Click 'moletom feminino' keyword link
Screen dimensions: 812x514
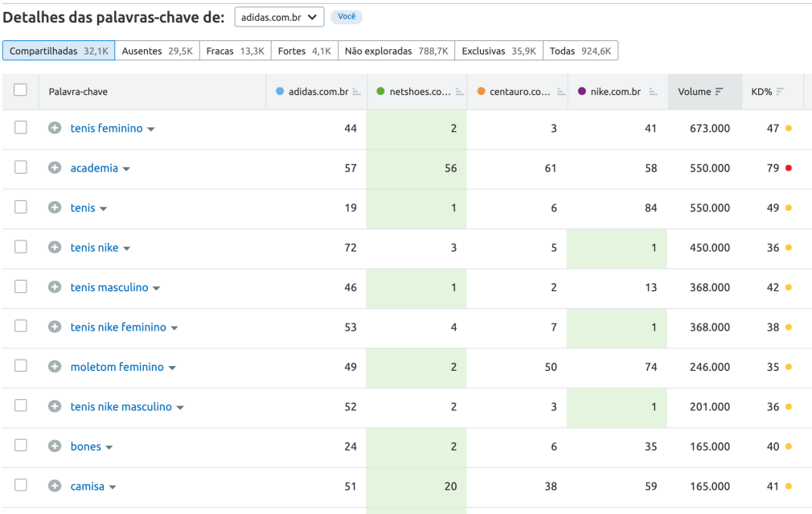(117, 367)
